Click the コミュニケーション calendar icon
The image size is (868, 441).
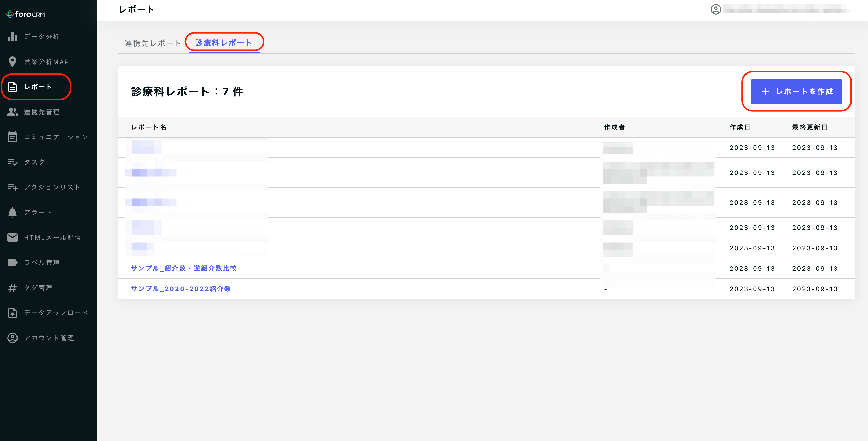click(x=13, y=137)
